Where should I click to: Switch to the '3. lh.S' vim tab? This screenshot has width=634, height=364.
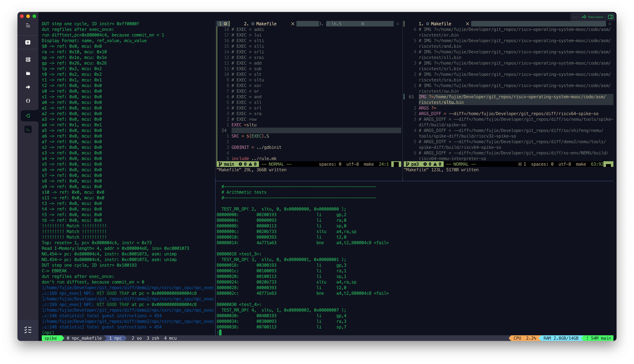[x=330, y=24]
